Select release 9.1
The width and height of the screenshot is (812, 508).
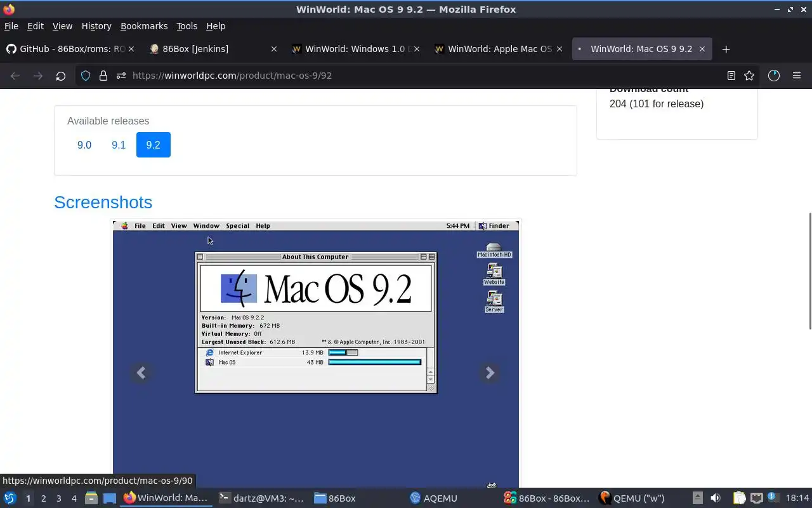tap(119, 145)
